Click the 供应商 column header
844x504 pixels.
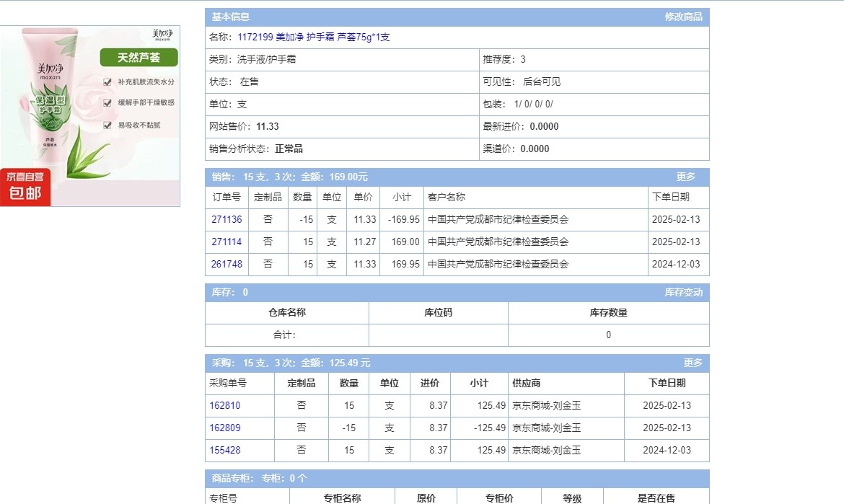[566, 384]
